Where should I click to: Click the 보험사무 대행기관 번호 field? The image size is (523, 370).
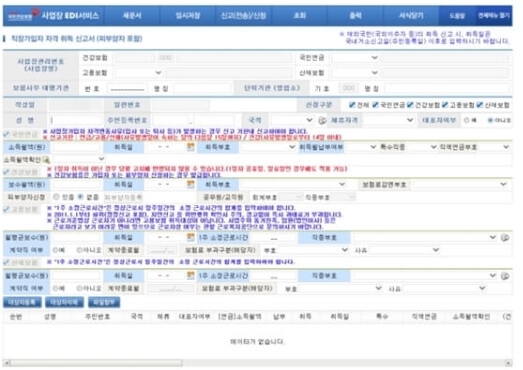click(127, 88)
